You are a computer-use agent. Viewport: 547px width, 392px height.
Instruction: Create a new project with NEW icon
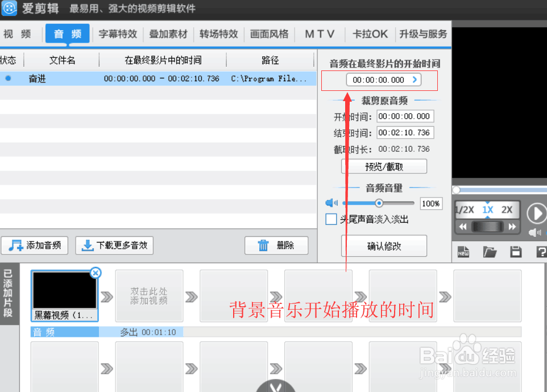tap(463, 252)
